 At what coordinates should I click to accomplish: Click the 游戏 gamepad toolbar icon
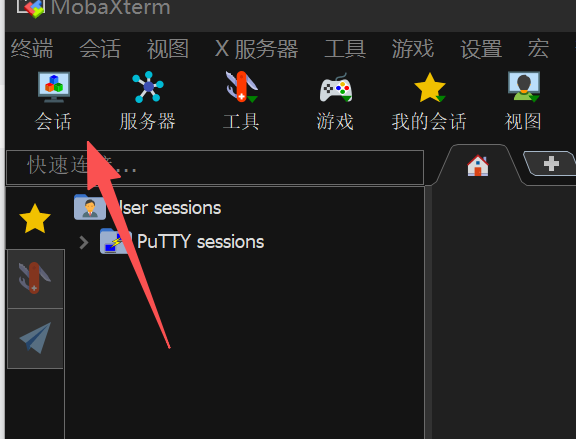click(x=335, y=101)
